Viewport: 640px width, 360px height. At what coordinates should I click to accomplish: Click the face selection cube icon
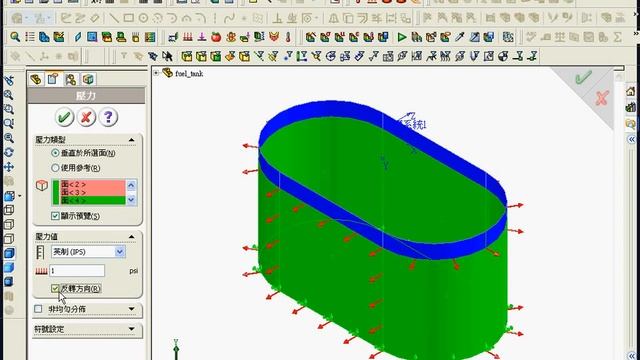point(42,185)
